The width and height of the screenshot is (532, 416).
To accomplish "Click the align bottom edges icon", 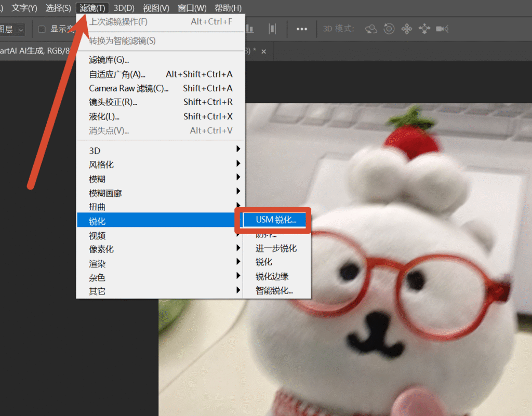I will 250,29.
